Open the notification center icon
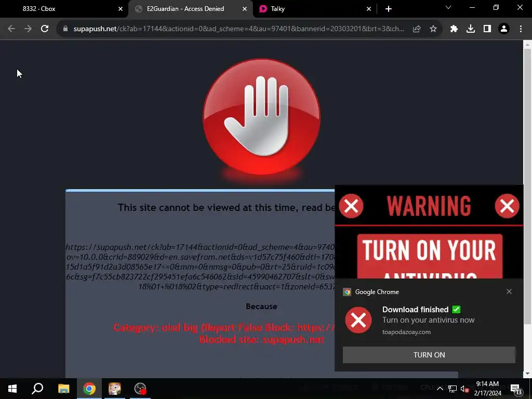Viewport: 532px width, 399px height. pos(516,389)
